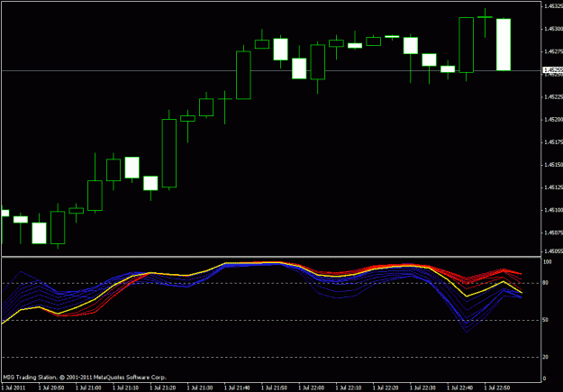Click the indicator scale value 0

(x=545, y=378)
